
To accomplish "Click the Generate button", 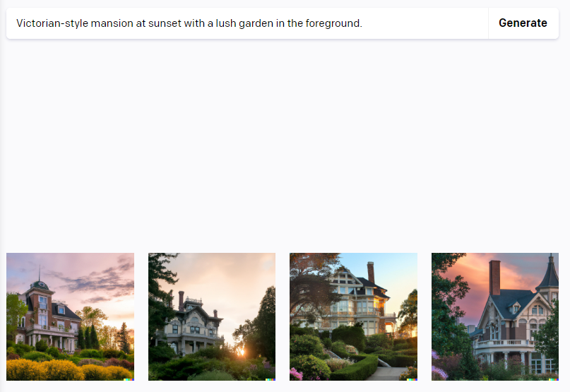I will click(523, 23).
